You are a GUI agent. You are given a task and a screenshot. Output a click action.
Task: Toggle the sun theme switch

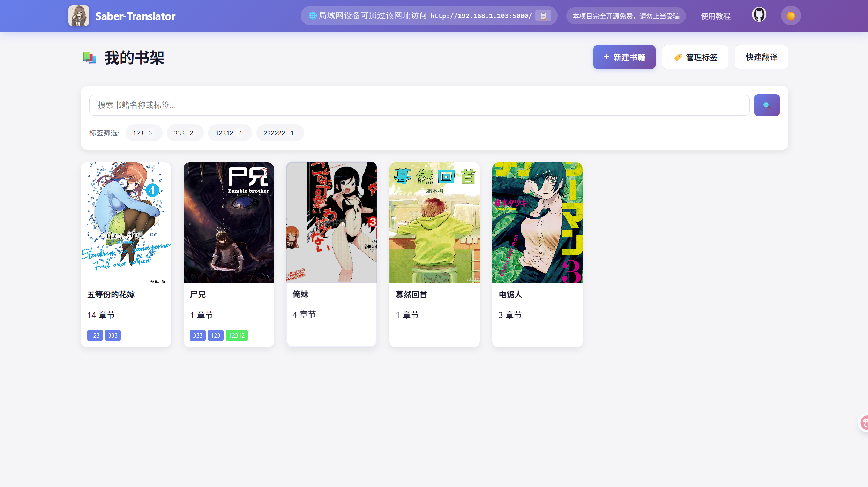pyautogui.click(x=791, y=16)
